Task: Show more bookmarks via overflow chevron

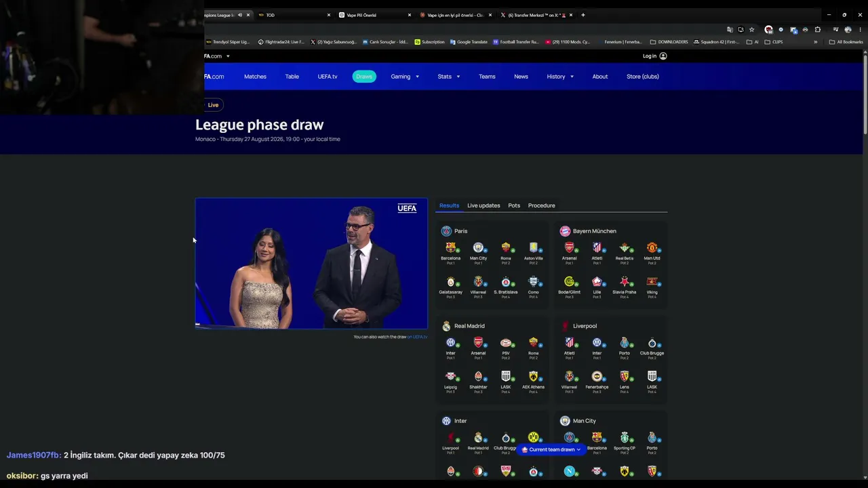Action: coord(816,42)
